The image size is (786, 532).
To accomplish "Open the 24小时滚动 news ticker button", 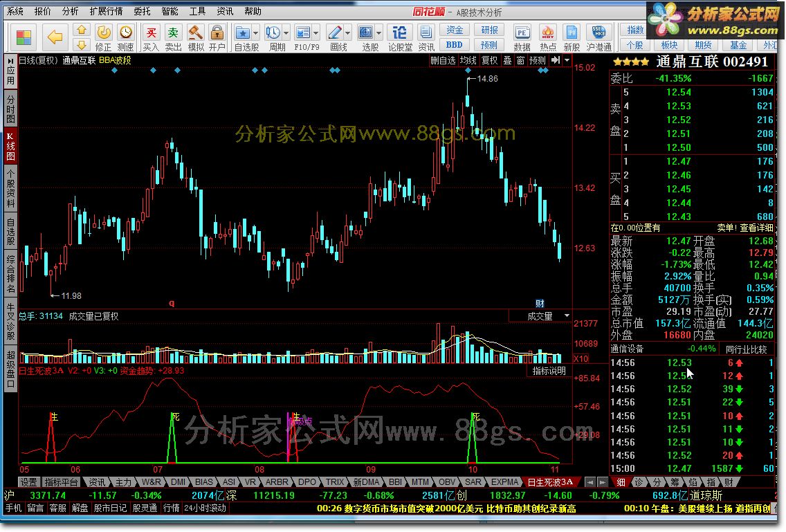I will [205, 508].
